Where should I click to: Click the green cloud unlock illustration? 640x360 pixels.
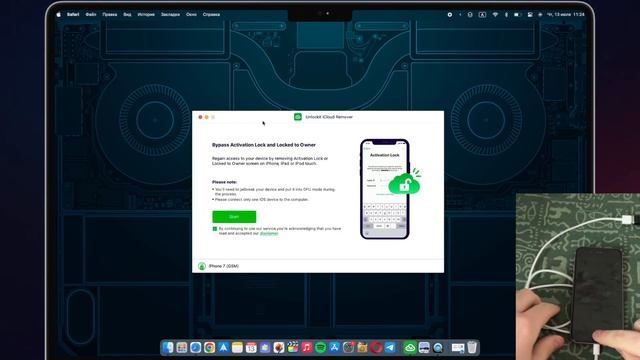(404, 183)
